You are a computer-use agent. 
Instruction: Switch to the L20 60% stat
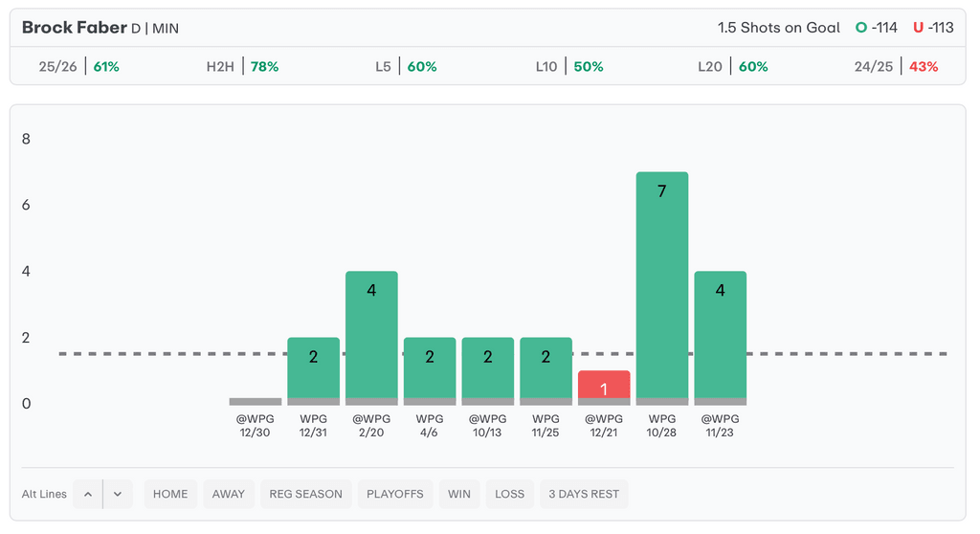733,67
